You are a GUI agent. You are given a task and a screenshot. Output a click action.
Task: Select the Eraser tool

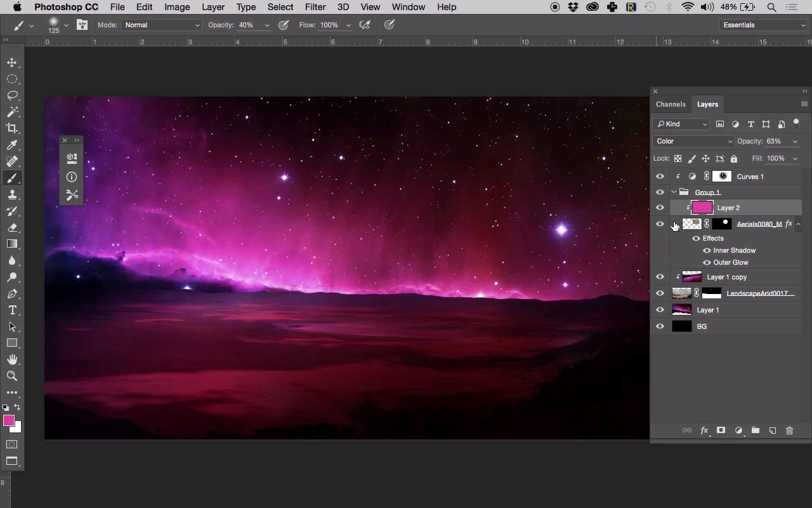coord(12,227)
